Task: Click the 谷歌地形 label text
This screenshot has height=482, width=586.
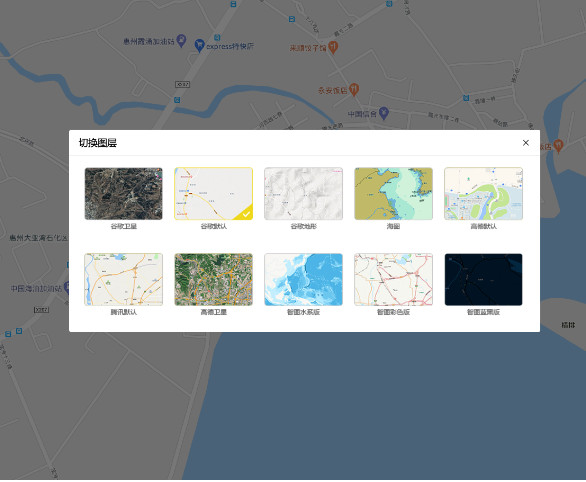Action: pos(303,226)
